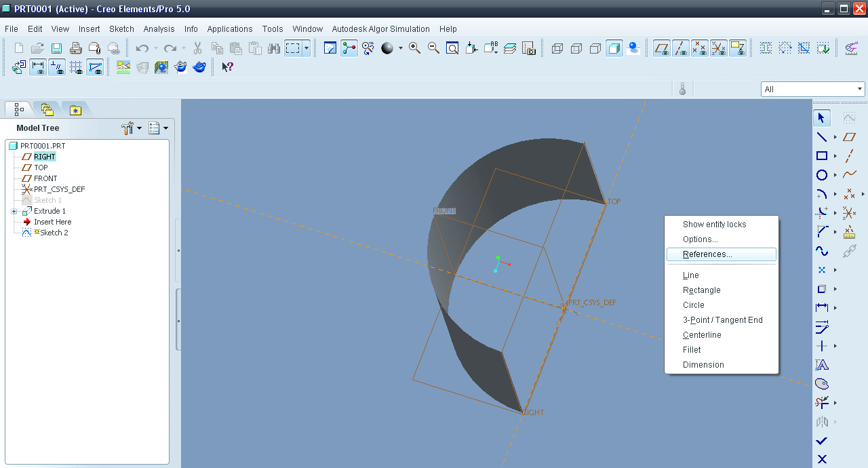
Task: Toggle coordinate systems display
Action: (719, 48)
